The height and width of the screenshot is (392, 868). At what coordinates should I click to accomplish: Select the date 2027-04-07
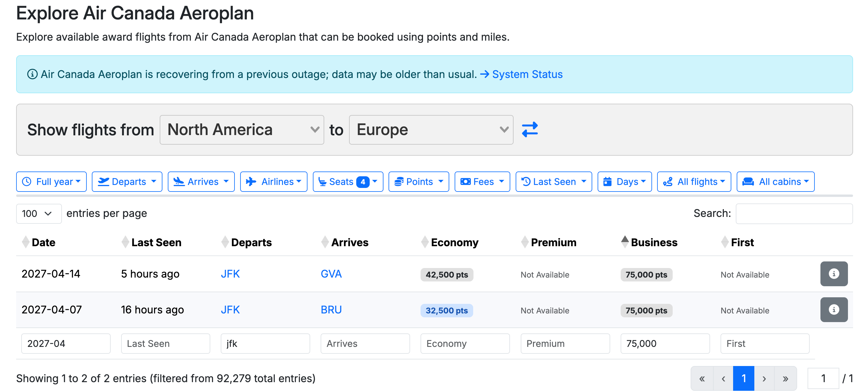[x=51, y=310]
